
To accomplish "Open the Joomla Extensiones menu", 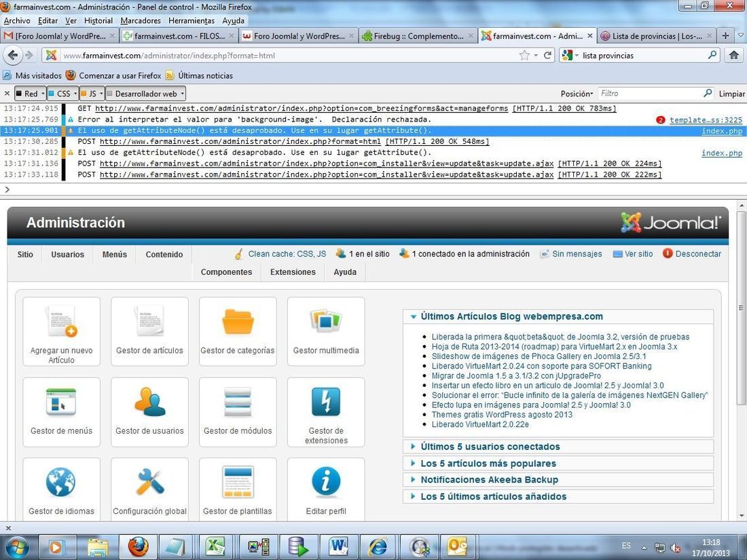I will coord(293,272).
